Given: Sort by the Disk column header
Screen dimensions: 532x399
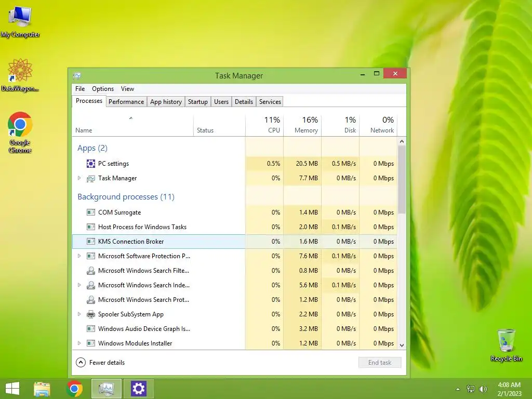Looking at the screenshot, I should click(340, 125).
